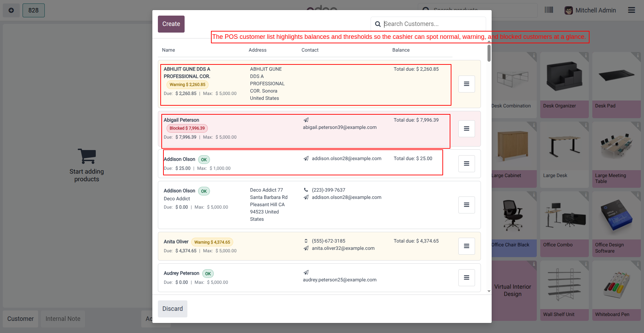Select the Desk Pad product tile
The width and height of the screenshot is (644, 333).
point(617,85)
